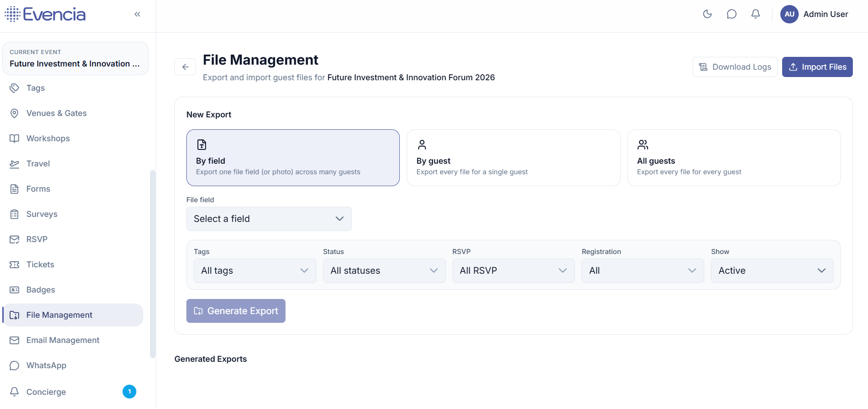Toggle dark mode moon icon

point(707,14)
